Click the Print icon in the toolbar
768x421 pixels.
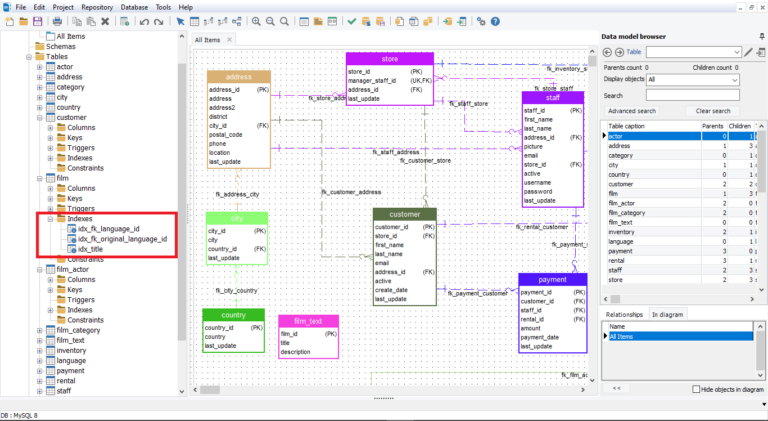click(x=57, y=21)
